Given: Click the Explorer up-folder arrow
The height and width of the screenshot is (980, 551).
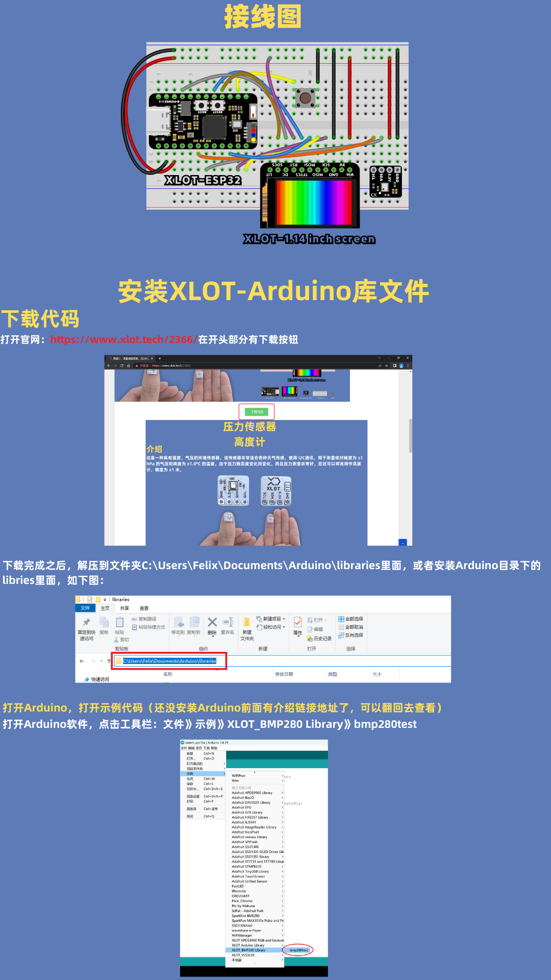Looking at the screenshot, I should click(109, 661).
